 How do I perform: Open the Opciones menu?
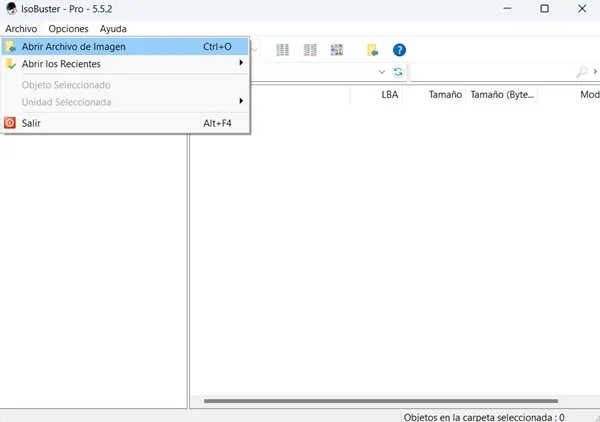tap(68, 29)
